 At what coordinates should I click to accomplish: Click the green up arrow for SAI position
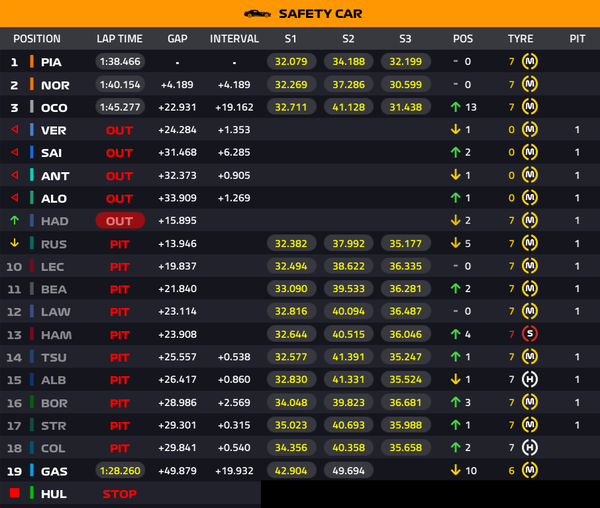pyautogui.click(x=455, y=152)
